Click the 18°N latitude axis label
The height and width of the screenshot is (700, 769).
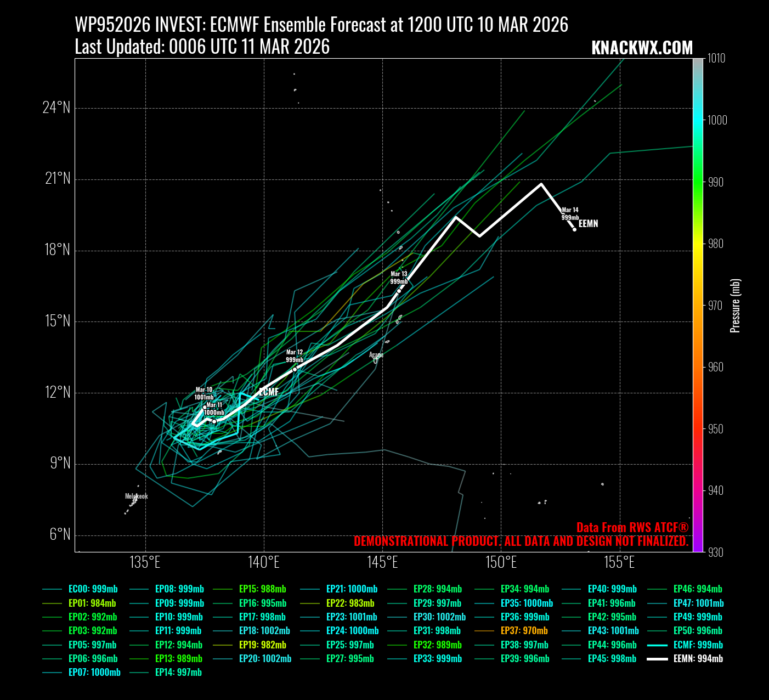click(x=57, y=251)
